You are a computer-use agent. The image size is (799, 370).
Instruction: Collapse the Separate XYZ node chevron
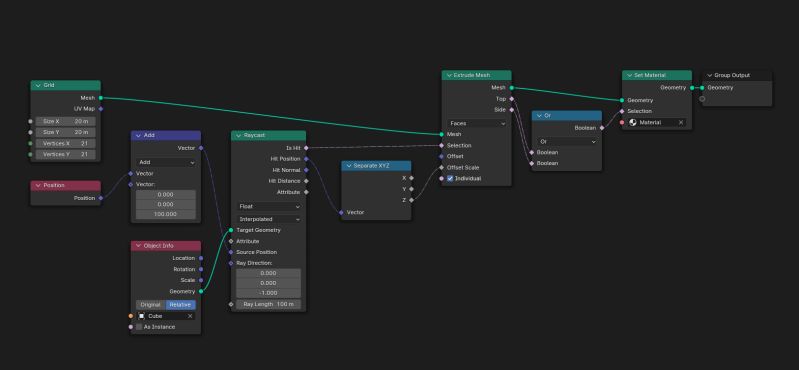click(x=349, y=166)
